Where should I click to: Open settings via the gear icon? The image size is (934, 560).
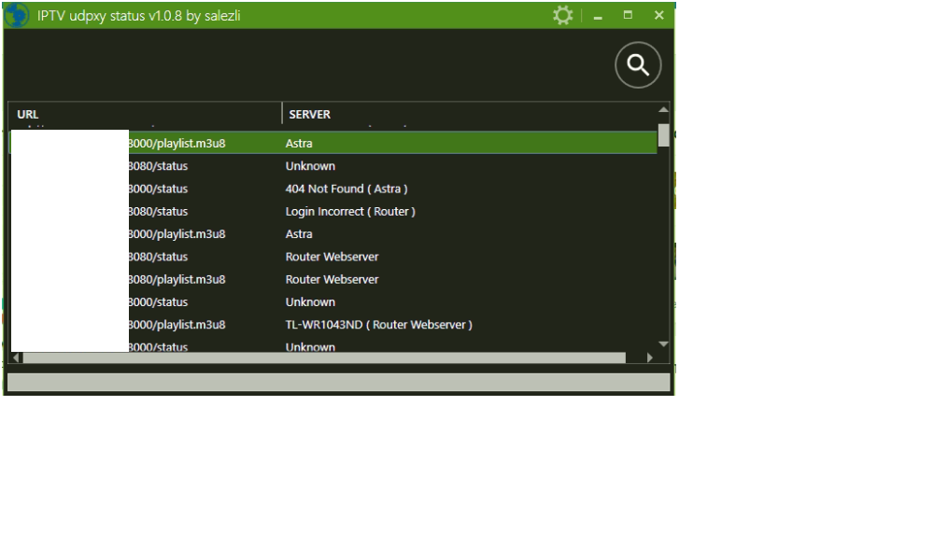coord(562,16)
